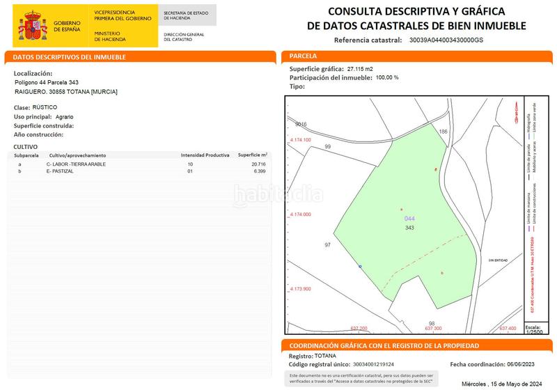Click the habitaclia watermark logo
The height and width of the screenshot is (392, 557).
pyautogui.click(x=278, y=194)
